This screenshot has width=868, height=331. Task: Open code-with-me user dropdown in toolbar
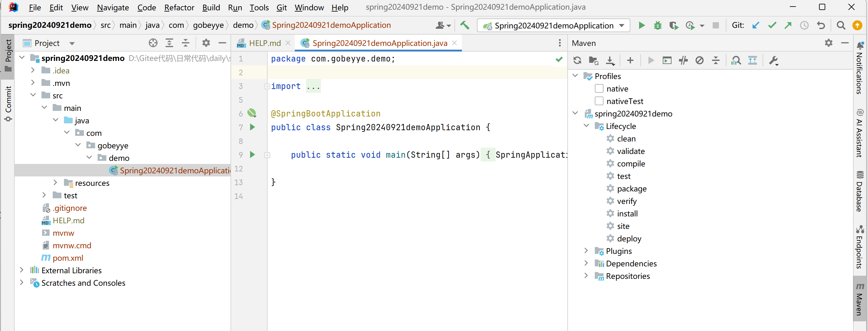click(443, 25)
